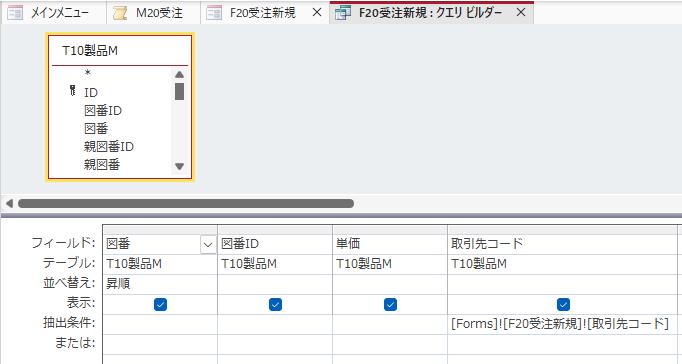Uncheck the 表示 checkbox for 図番ID
The image size is (682, 364).
(x=275, y=304)
